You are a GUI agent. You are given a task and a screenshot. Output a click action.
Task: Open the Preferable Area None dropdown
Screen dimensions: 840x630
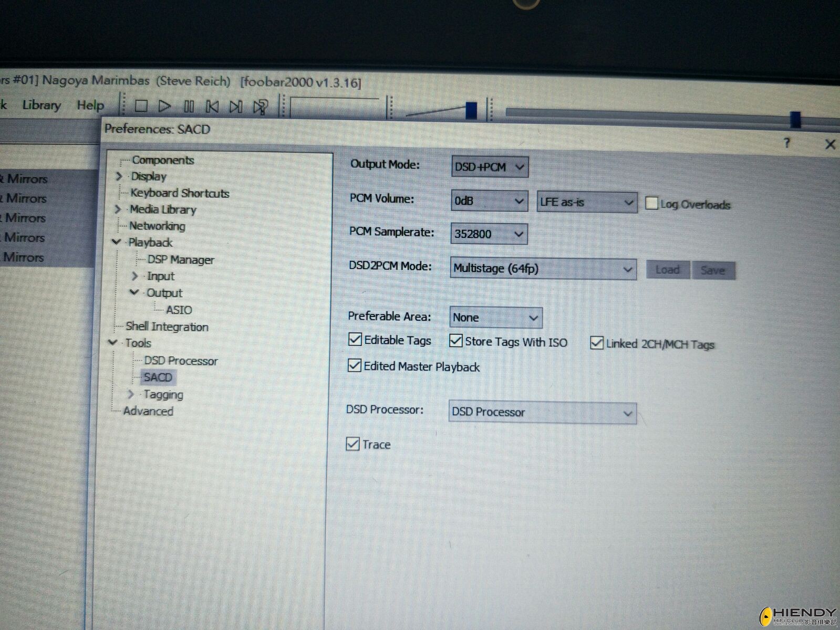pos(496,318)
